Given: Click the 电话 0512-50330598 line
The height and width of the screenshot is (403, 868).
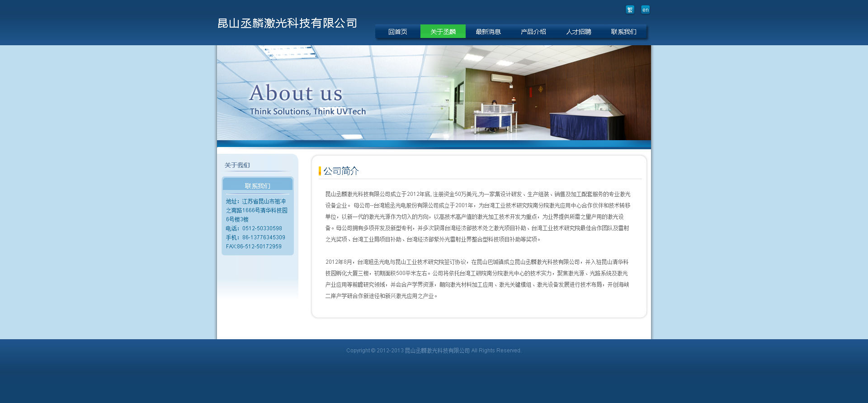Looking at the screenshot, I should [x=254, y=228].
